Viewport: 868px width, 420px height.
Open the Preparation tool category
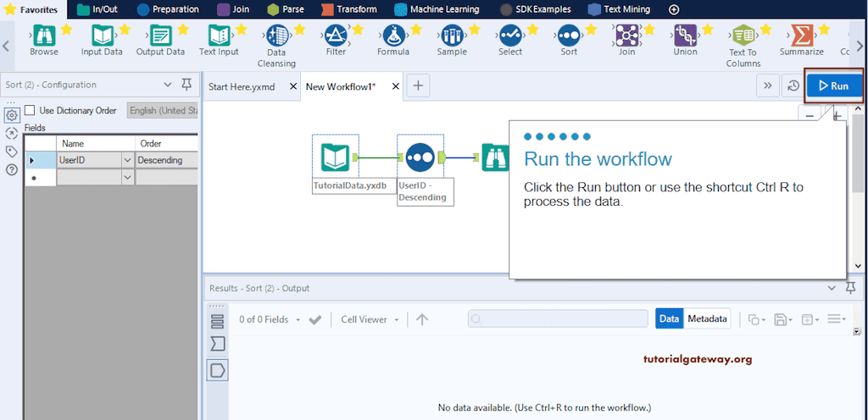(x=169, y=8)
